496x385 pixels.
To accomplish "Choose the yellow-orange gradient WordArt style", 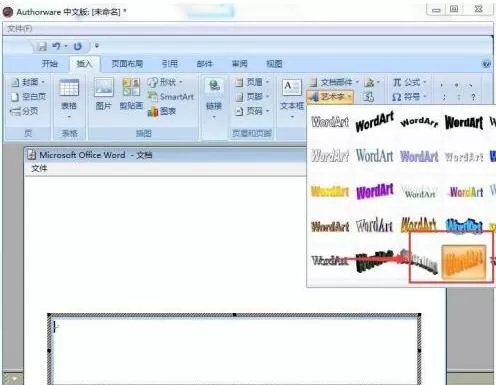I will pos(330,191).
